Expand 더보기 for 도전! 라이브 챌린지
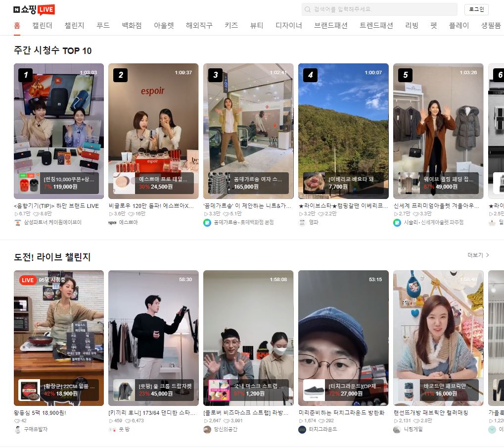This screenshot has width=504, height=448. point(478,255)
